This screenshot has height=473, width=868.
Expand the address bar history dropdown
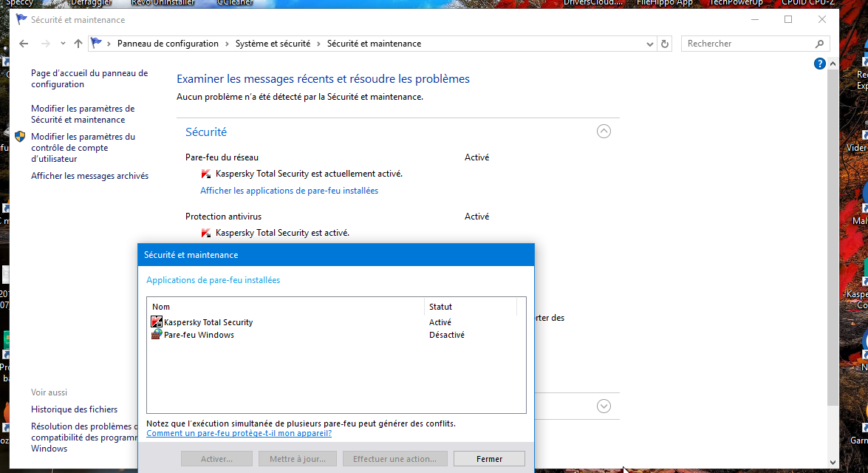(x=650, y=44)
